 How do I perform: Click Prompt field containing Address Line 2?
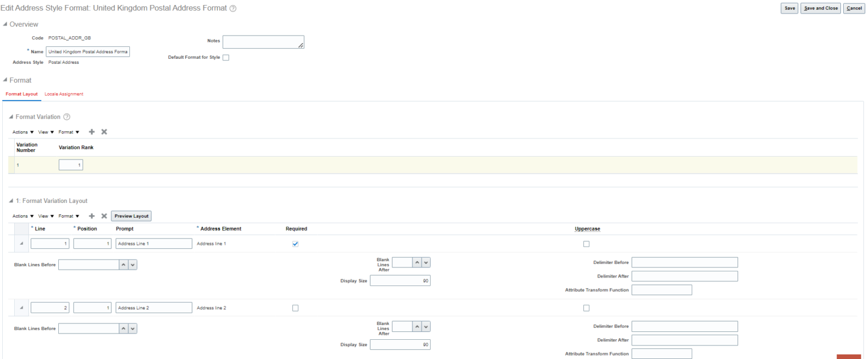[x=154, y=308]
